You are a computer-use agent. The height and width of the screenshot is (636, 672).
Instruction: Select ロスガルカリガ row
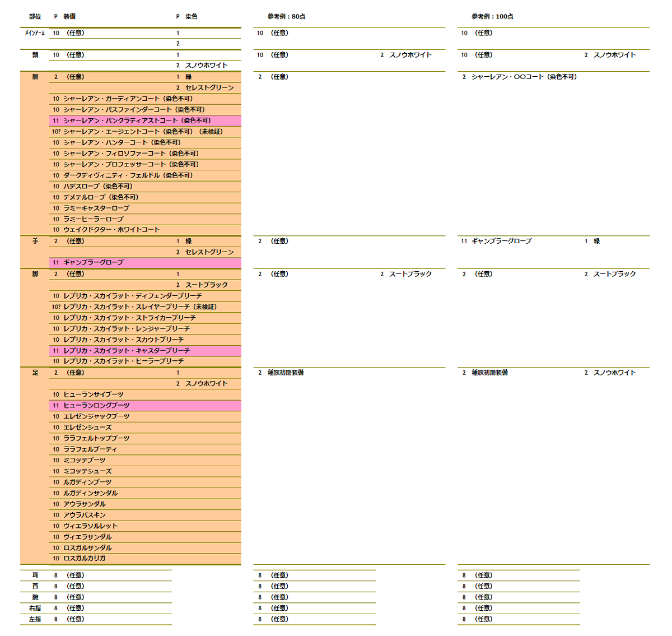pyautogui.click(x=146, y=559)
